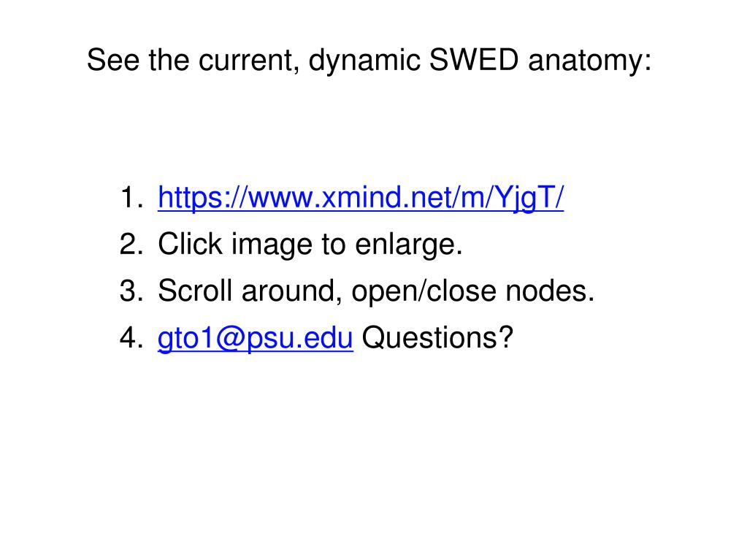The image size is (747, 560).
Task: Click the word 'dynamic' in the title
Action: pos(364,61)
